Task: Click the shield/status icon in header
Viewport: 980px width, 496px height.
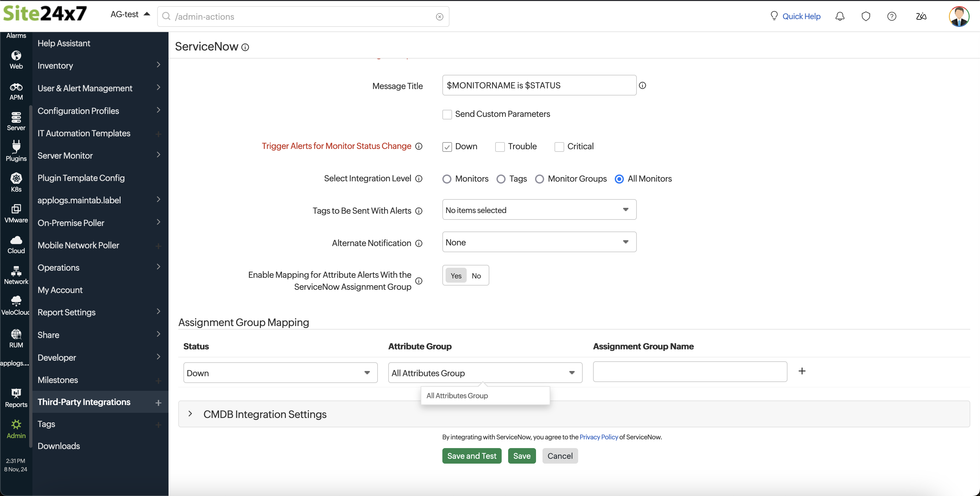Action: coord(866,17)
